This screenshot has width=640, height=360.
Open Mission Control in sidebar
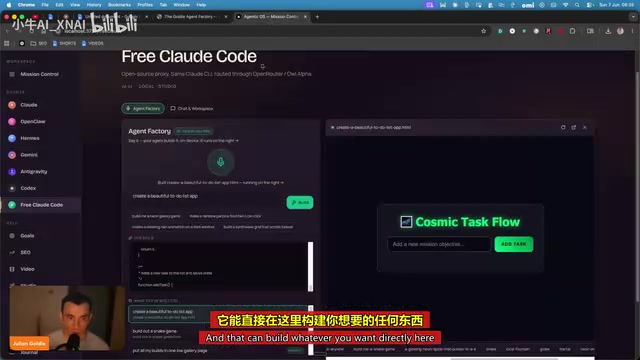[39, 74]
